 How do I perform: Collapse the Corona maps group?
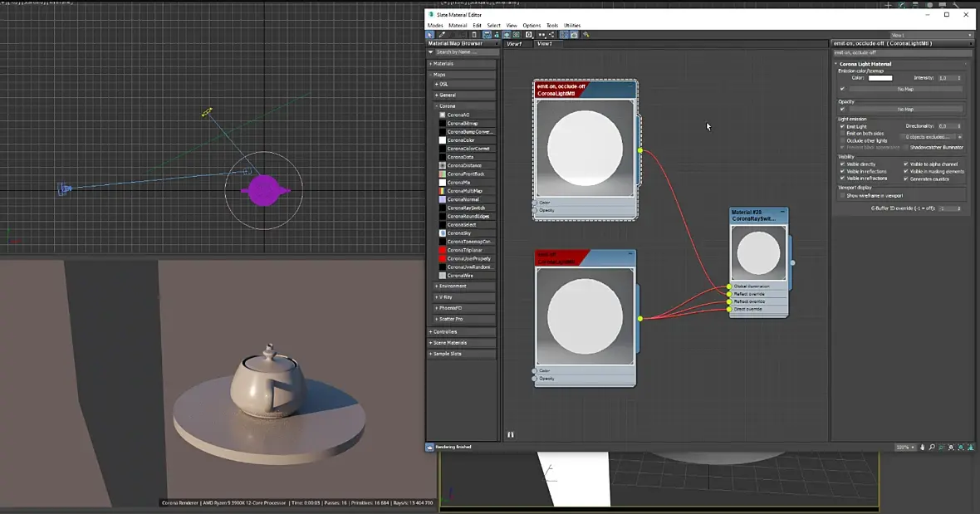coord(464,106)
